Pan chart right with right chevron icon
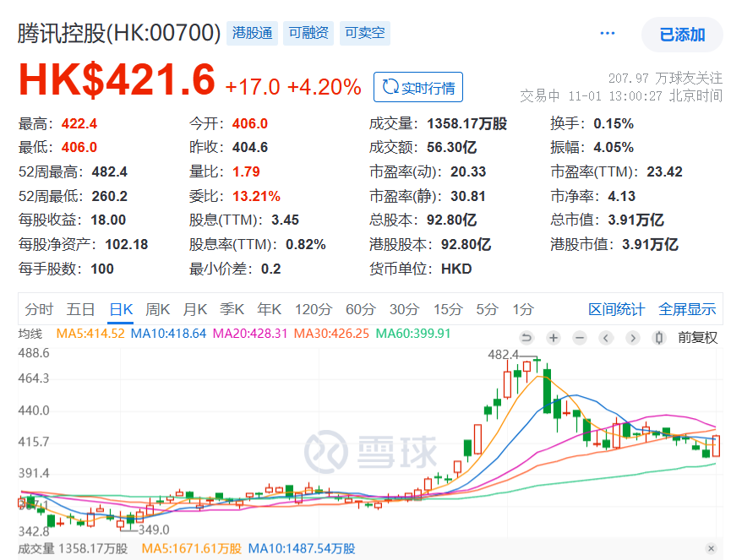The width and height of the screenshot is (731, 560). click(632, 337)
